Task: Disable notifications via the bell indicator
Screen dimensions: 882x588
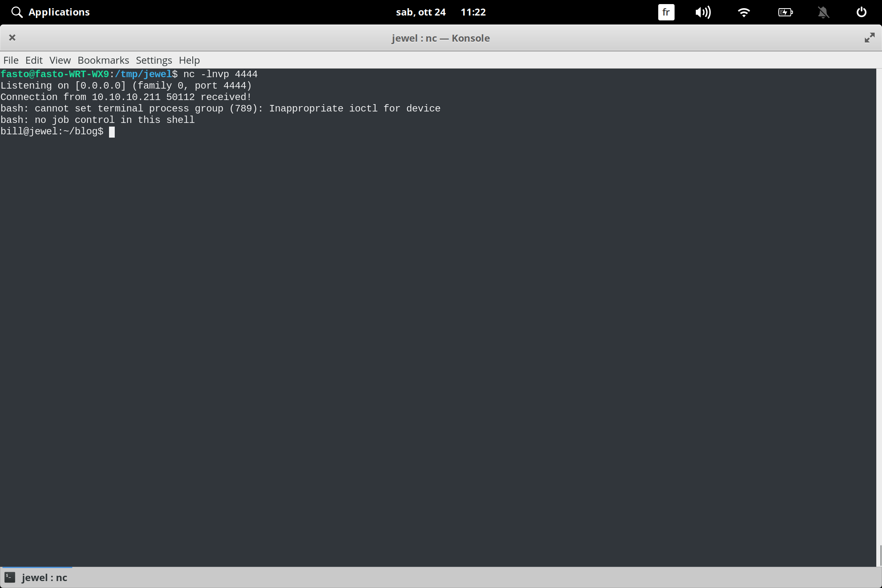Action: point(823,12)
